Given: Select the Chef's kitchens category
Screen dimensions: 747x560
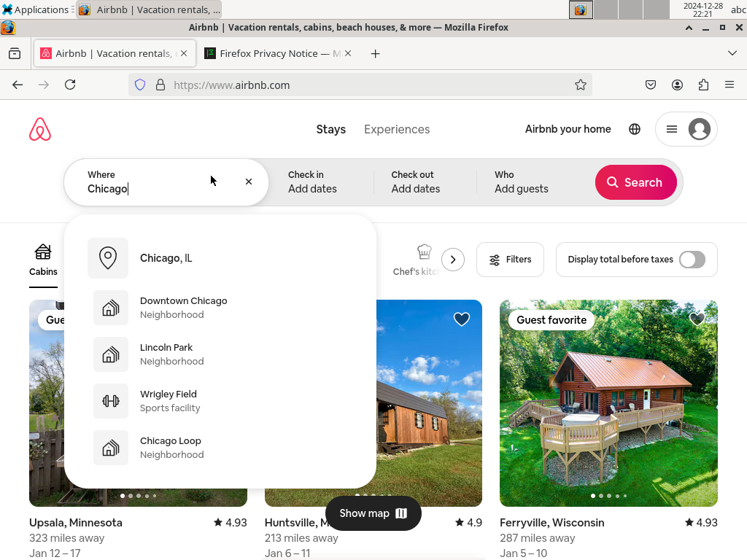Looking at the screenshot, I should (x=416, y=260).
